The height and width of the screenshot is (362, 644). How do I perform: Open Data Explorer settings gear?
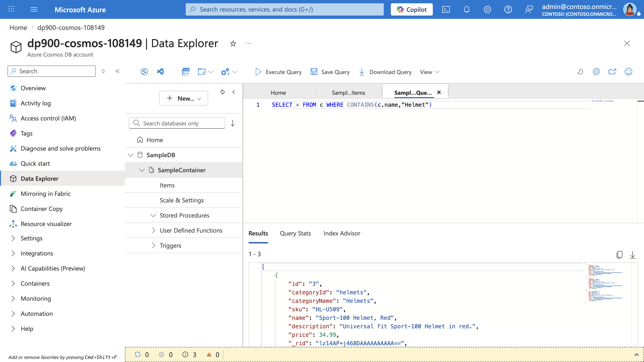click(596, 72)
